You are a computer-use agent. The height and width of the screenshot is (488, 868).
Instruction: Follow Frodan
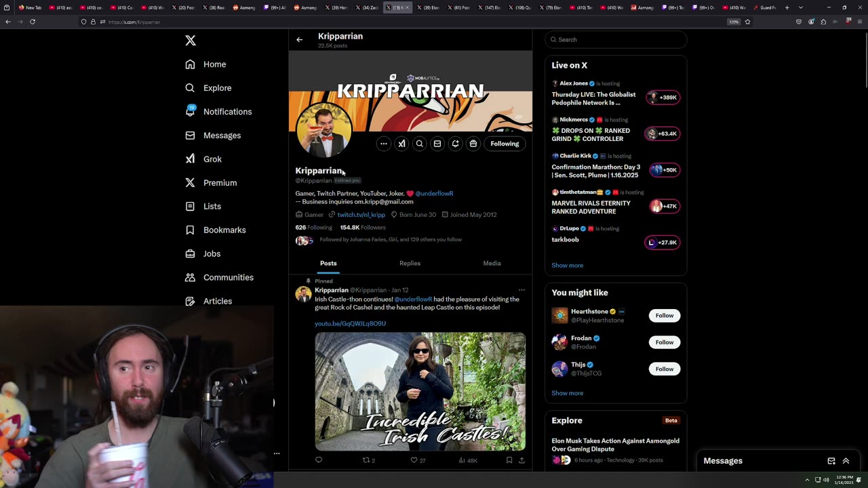click(x=664, y=342)
